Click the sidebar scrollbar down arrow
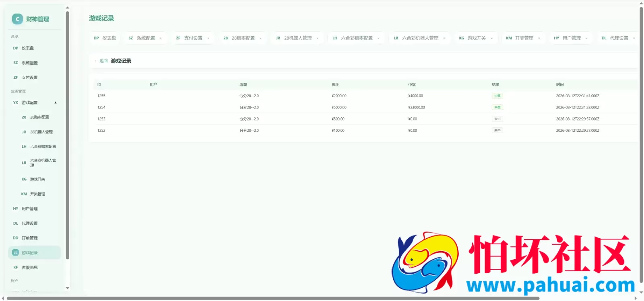This screenshot has height=301, width=644. [67, 288]
